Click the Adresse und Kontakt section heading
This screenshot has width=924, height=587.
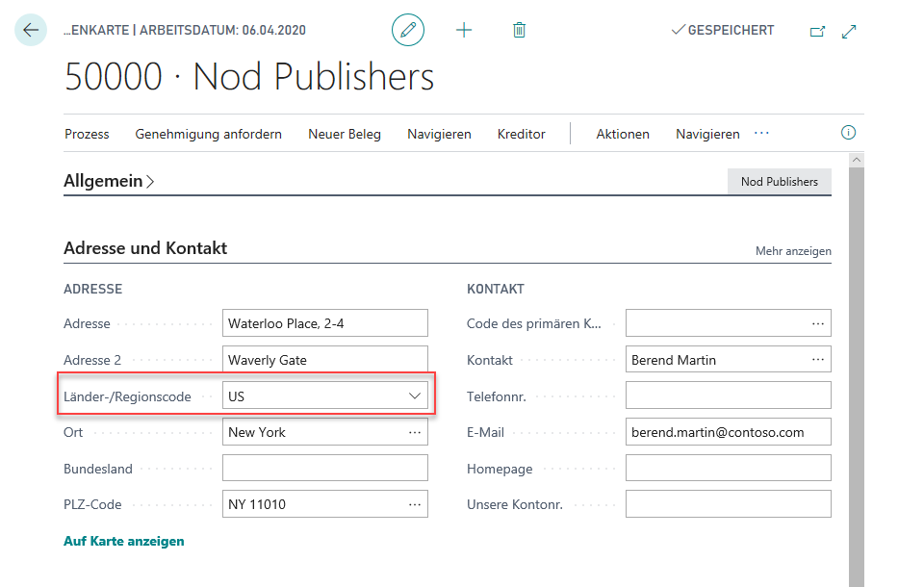tap(145, 248)
